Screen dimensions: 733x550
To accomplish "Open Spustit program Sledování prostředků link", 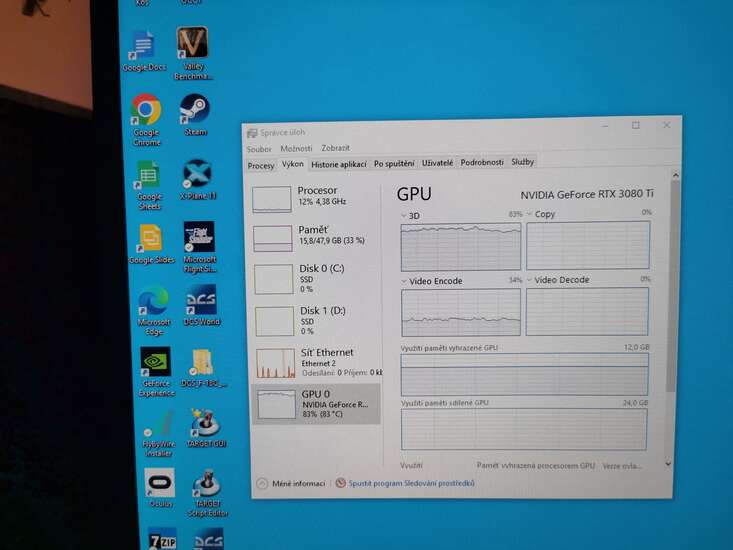I will [x=411, y=483].
